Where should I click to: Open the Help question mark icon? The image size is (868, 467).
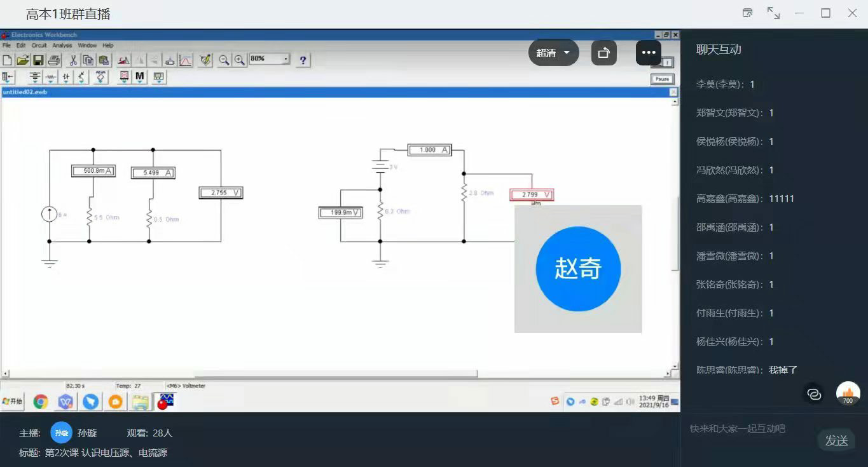(x=303, y=60)
